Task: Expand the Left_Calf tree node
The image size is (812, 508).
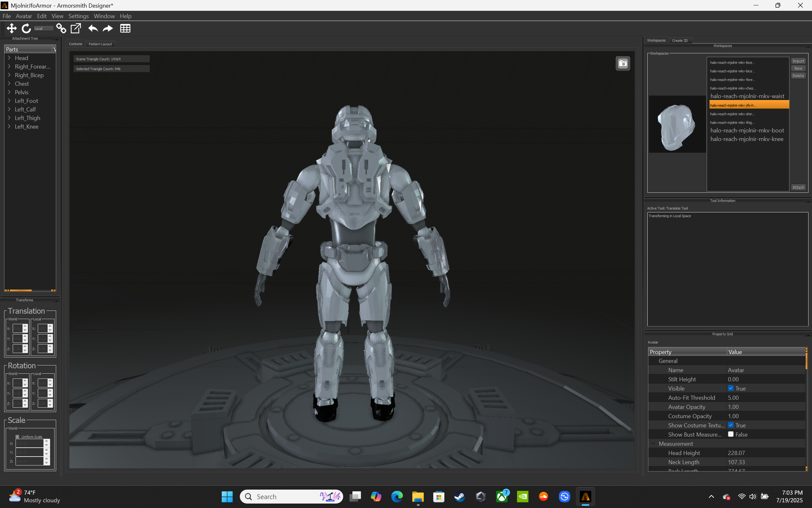Action: click(10, 109)
